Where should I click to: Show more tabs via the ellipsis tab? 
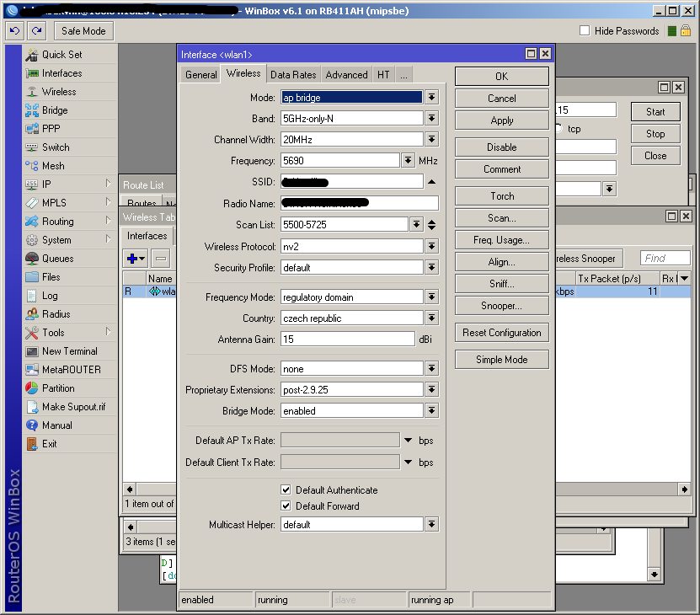pos(403,75)
